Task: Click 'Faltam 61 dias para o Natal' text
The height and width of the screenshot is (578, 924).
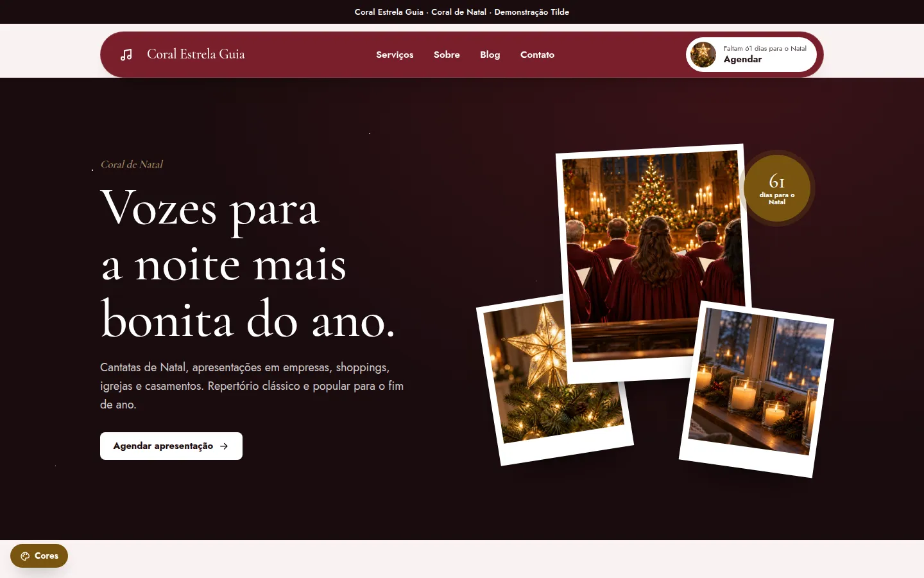Action: pyautogui.click(x=765, y=48)
